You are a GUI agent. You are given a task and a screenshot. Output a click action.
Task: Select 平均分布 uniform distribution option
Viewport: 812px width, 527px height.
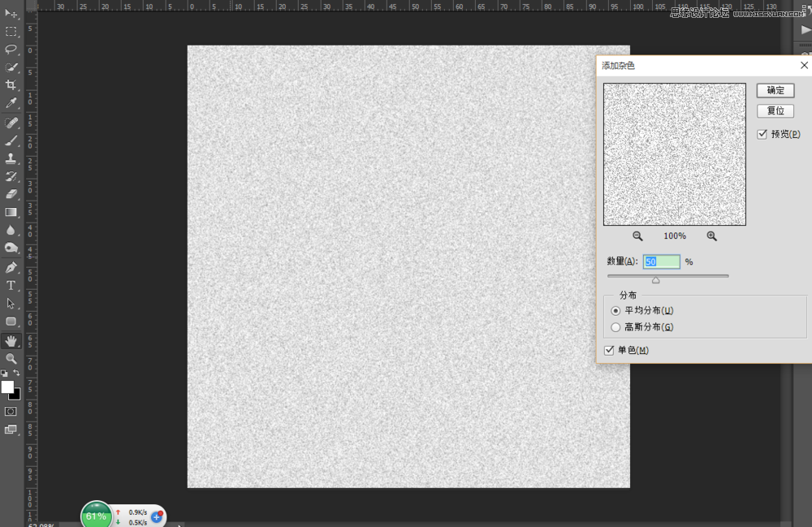(615, 310)
